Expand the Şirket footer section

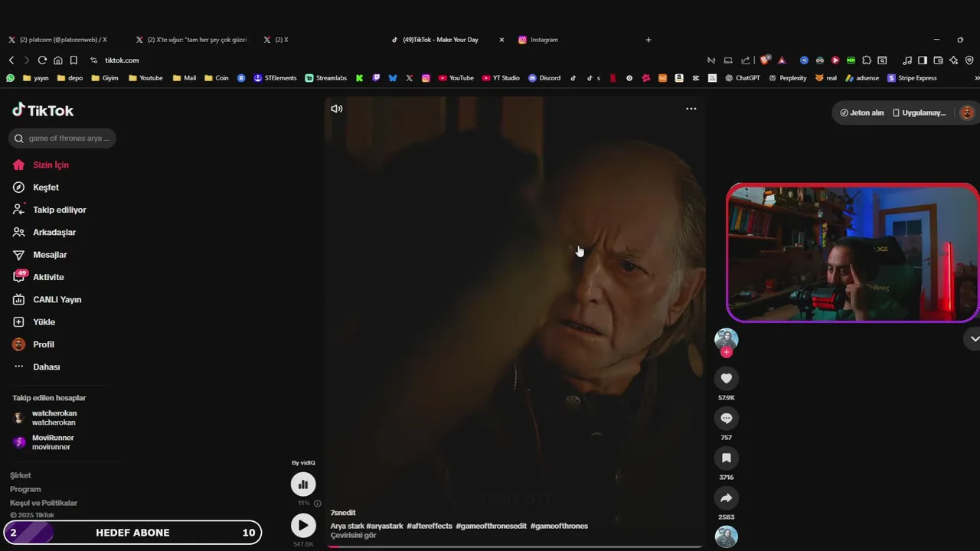click(x=21, y=475)
